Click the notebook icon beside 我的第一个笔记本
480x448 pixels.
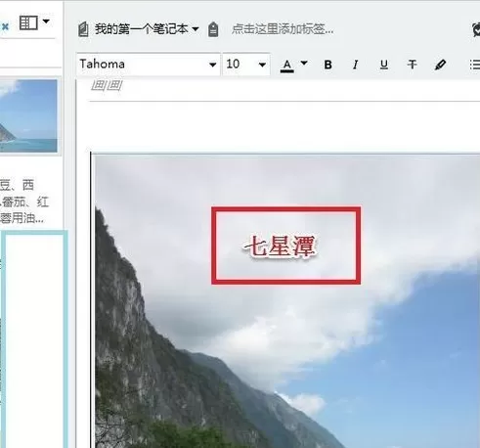(83, 29)
